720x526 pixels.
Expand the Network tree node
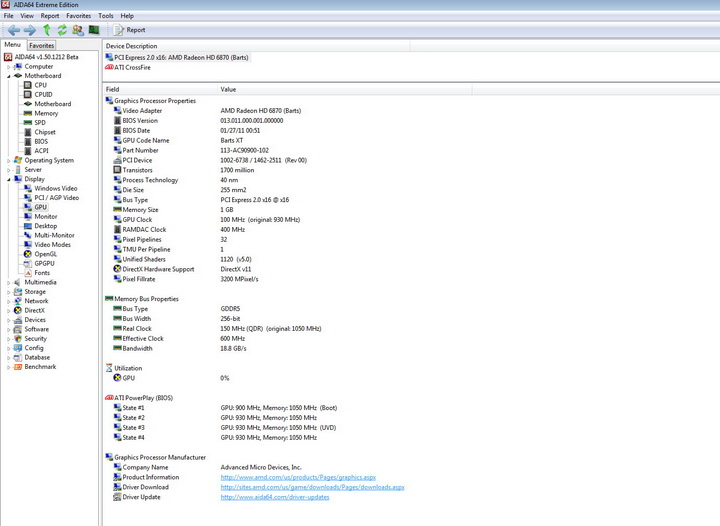pyautogui.click(x=8, y=302)
